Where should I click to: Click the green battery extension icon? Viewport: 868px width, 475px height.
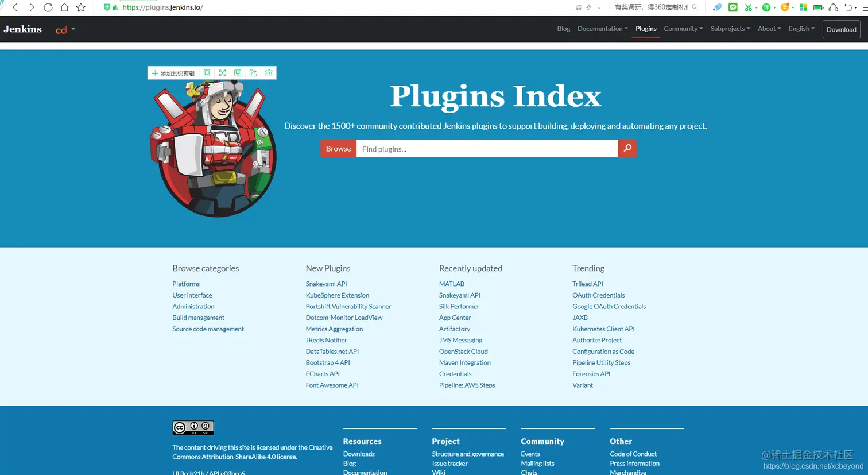(x=819, y=7)
